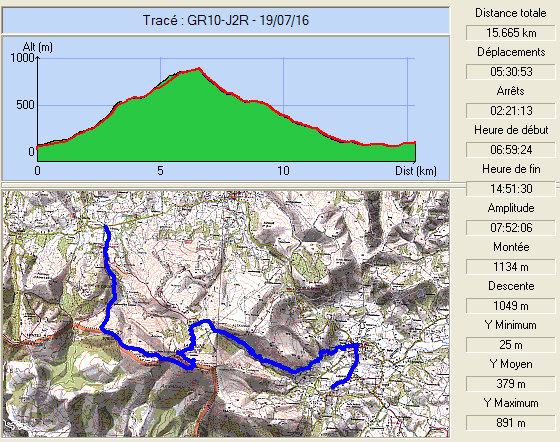Click the 10 km mark on distance axis
Image resolution: width=560 pixels, height=442 pixels.
tap(284, 171)
